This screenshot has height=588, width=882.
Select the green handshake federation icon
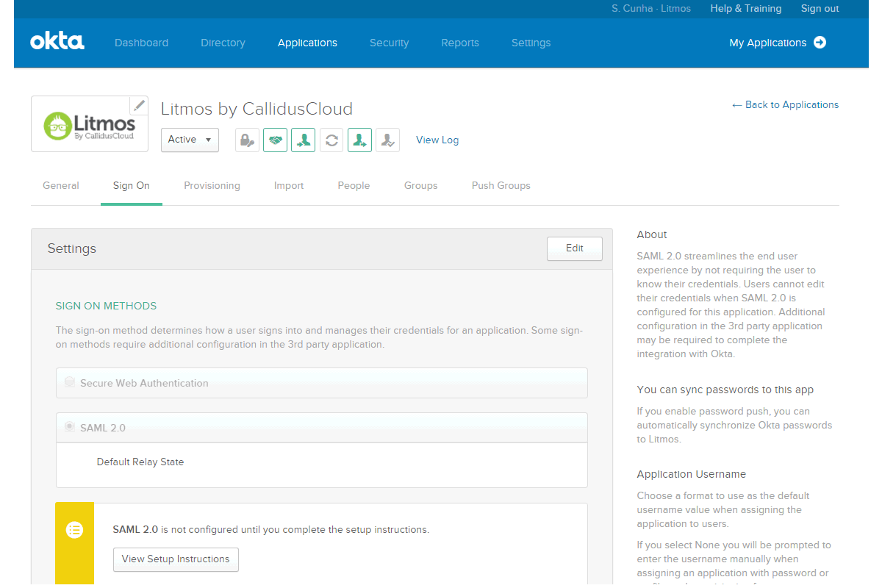[275, 140]
